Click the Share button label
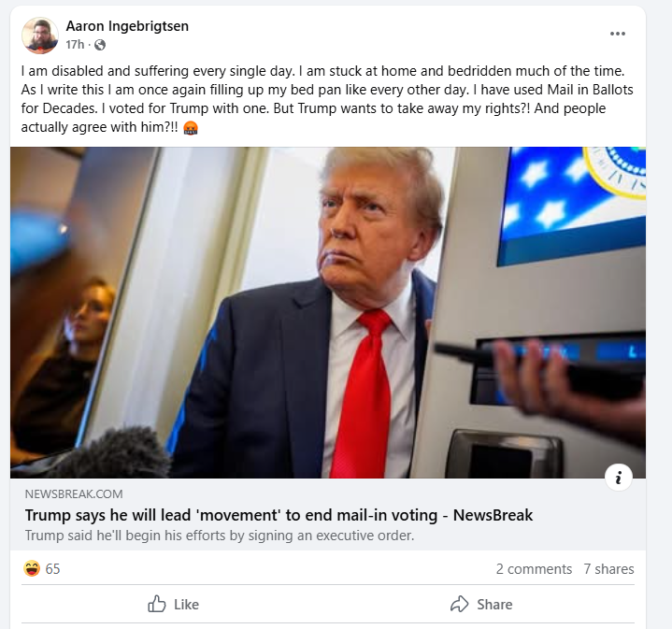This screenshot has height=629, width=672. click(x=494, y=605)
